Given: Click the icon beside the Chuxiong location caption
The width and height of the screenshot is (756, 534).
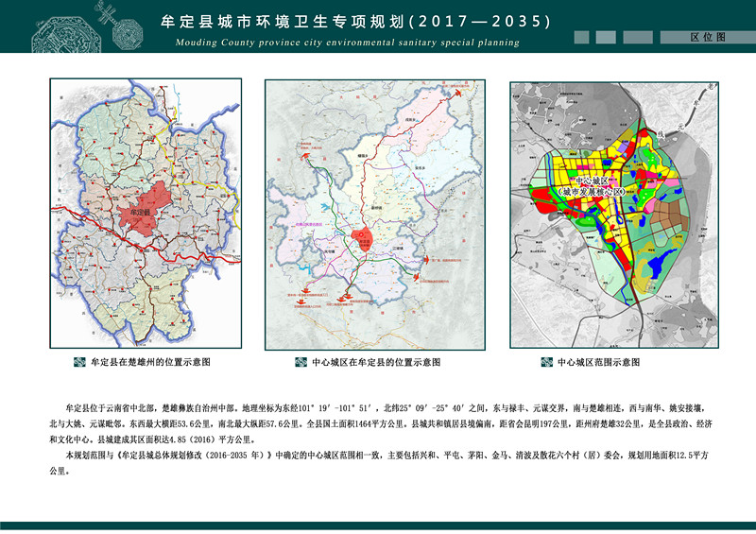Looking at the screenshot, I should coord(80,362).
